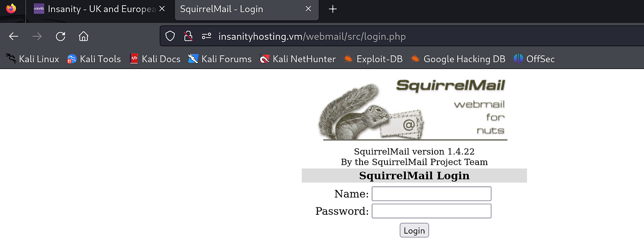644x247 pixels.
Task: Reload the page with refresh icon
Action: (60, 36)
